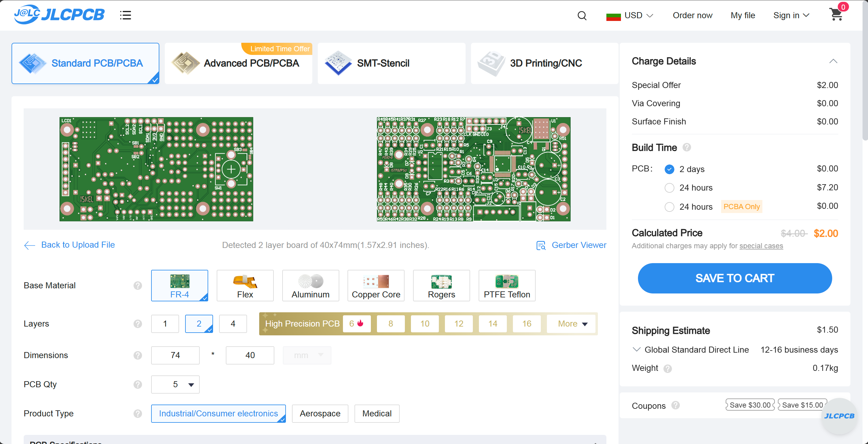The width and height of the screenshot is (868, 444).
Task: Click the SAVE TO CART button
Action: tap(734, 278)
